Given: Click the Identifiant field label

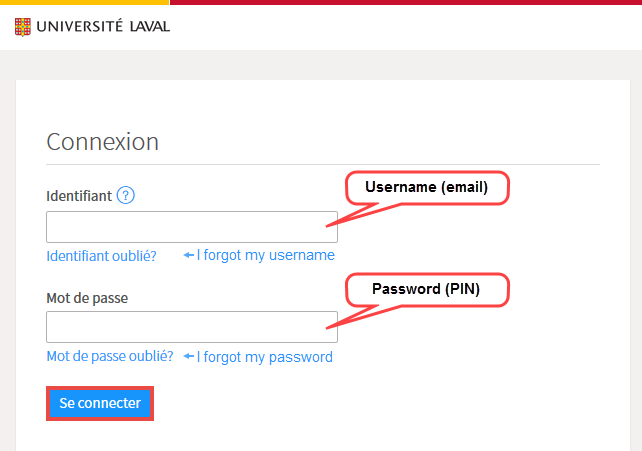Looking at the screenshot, I should [79, 196].
